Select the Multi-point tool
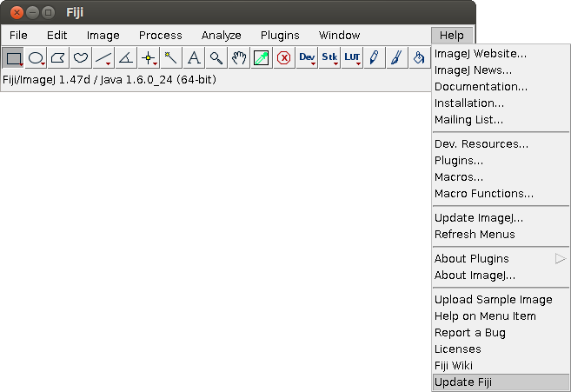Viewport: 571px width, 392px height. [x=149, y=57]
